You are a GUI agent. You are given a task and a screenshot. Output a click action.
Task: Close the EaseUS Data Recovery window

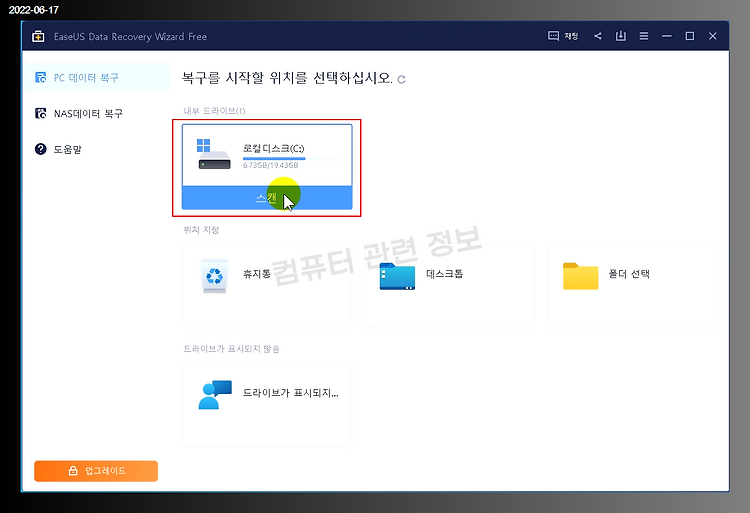[713, 36]
